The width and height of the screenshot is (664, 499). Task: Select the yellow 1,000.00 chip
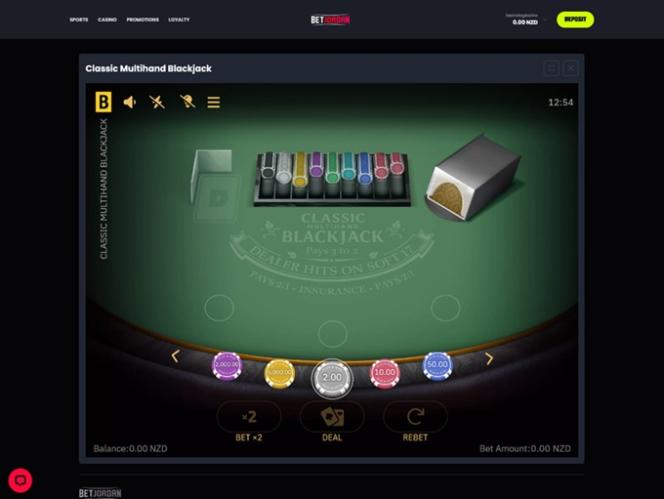[279, 373]
